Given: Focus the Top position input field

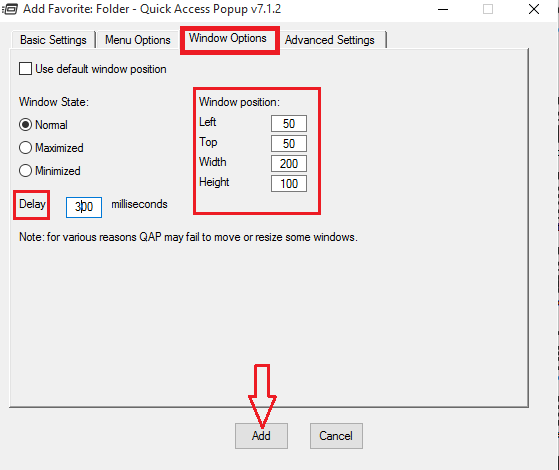Looking at the screenshot, I should (x=289, y=144).
